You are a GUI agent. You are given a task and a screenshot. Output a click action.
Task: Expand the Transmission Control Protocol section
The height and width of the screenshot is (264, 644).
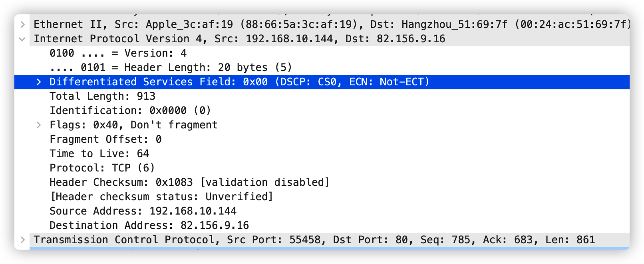click(23, 240)
